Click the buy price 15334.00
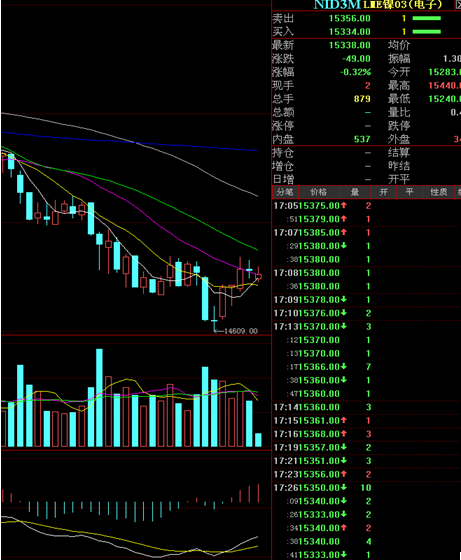Image resolution: width=461 pixels, height=560 pixels. click(349, 32)
